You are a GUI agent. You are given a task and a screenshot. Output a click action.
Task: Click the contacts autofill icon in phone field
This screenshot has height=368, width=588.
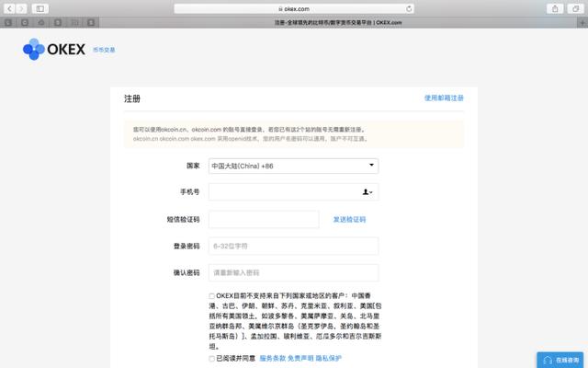(367, 192)
